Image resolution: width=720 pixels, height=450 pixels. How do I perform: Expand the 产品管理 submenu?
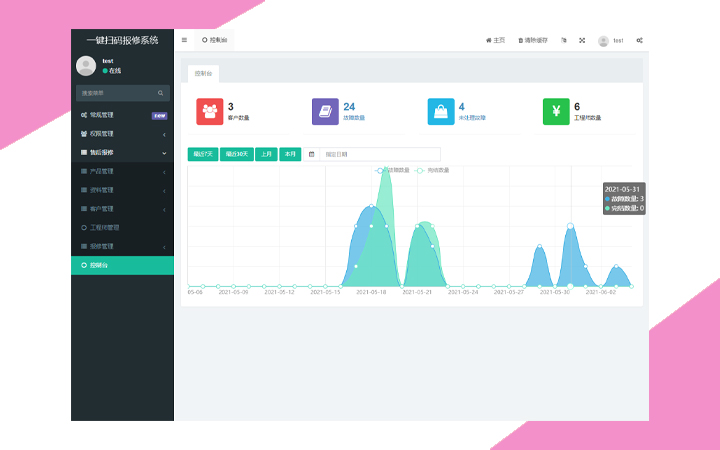[122, 171]
